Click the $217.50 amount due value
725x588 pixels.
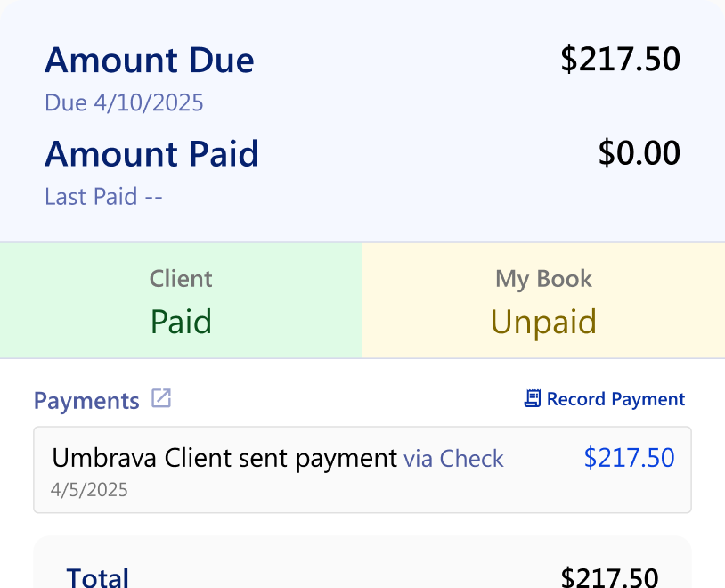[x=620, y=60]
